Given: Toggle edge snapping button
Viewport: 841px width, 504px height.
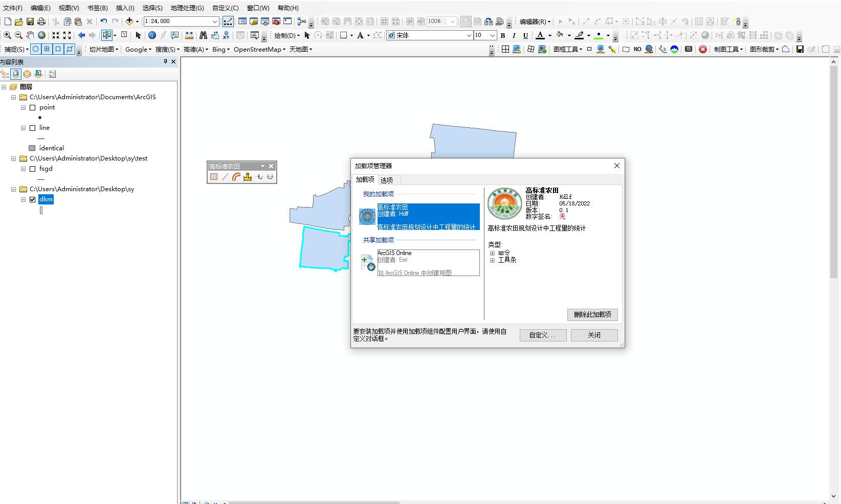Looking at the screenshot, I should pyautogui.click(x=70, y=49).
